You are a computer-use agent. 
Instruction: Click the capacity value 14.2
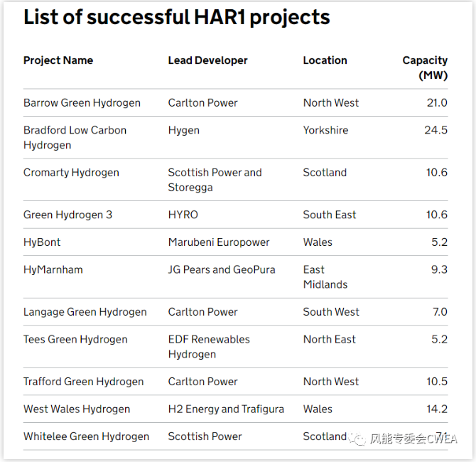point(437,409)
